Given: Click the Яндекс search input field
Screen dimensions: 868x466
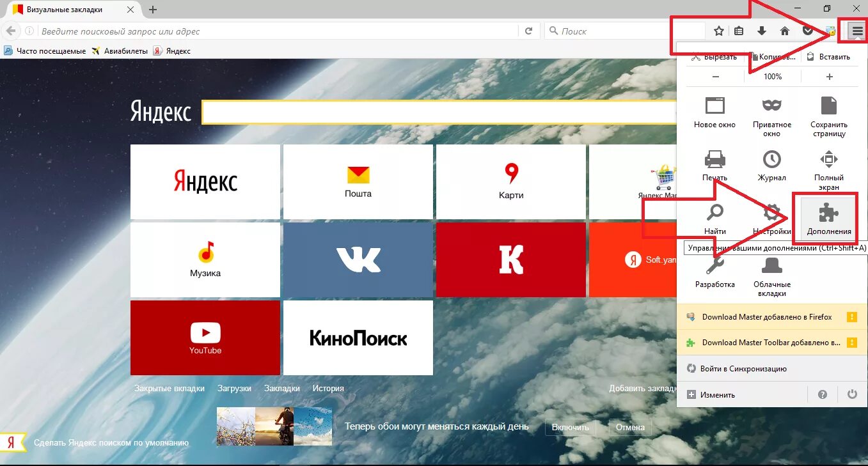Looking at the screenshot, I should 439,112.
